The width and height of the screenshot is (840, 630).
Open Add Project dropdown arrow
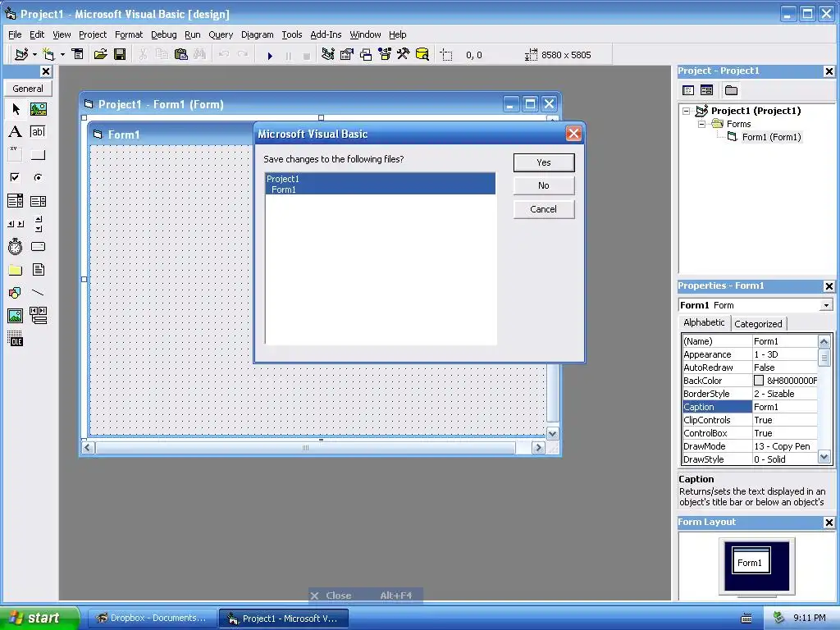[x=34, y=55]
